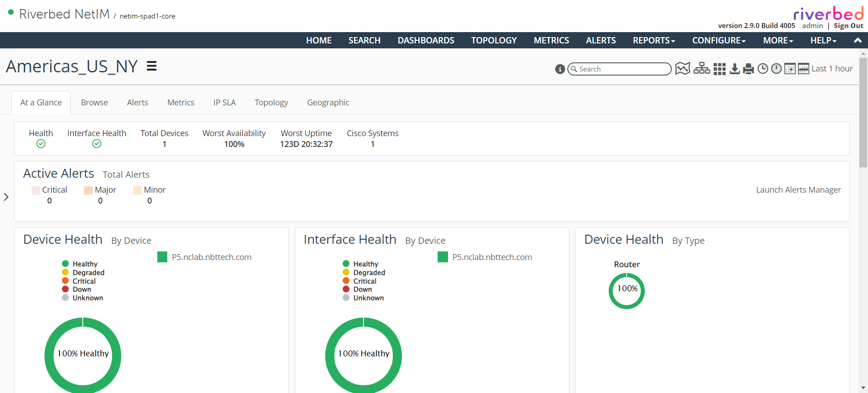Screen dimensions: 868x393
Task: Open the REPORTS dropdown menu
Action: click(654, 40)
